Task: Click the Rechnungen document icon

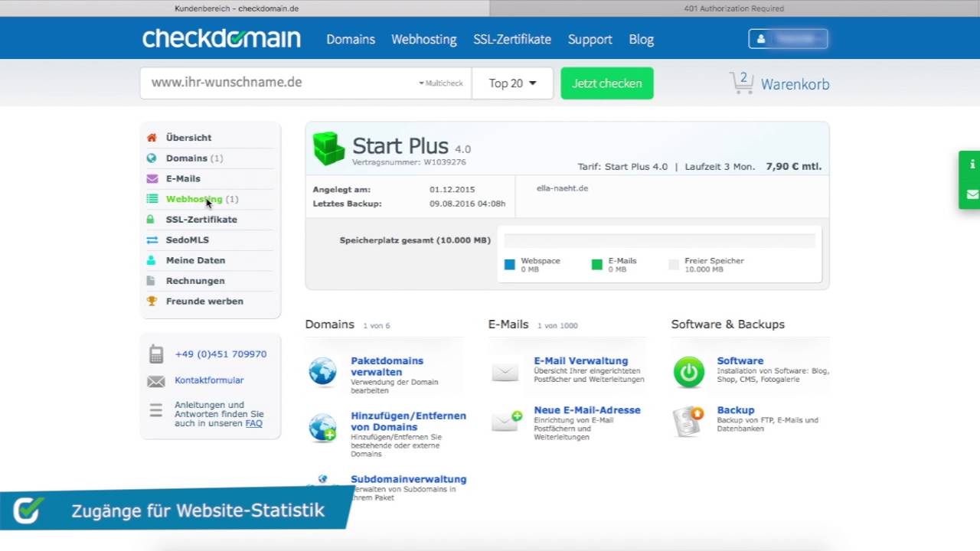Action: (152, 281)
